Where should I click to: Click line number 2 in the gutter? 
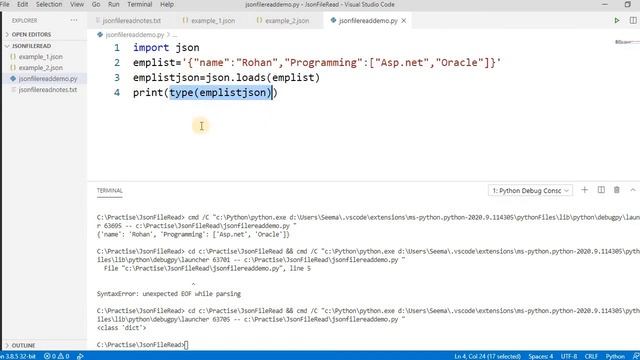click(x=117, y=63)
